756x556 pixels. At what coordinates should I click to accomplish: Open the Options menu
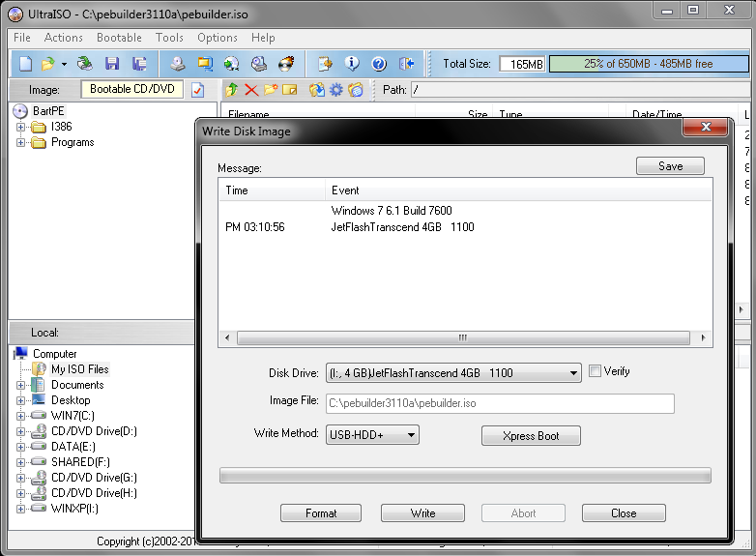pos(217,38)
